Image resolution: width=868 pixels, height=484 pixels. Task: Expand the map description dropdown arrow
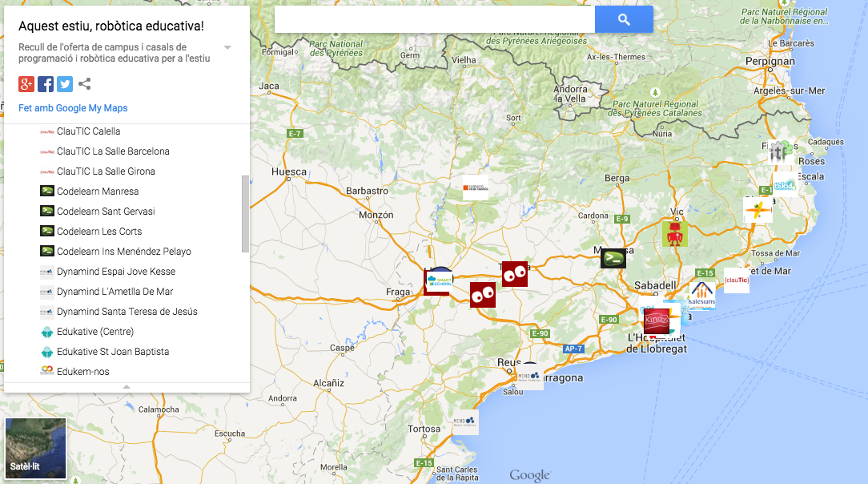pos(227,47)
